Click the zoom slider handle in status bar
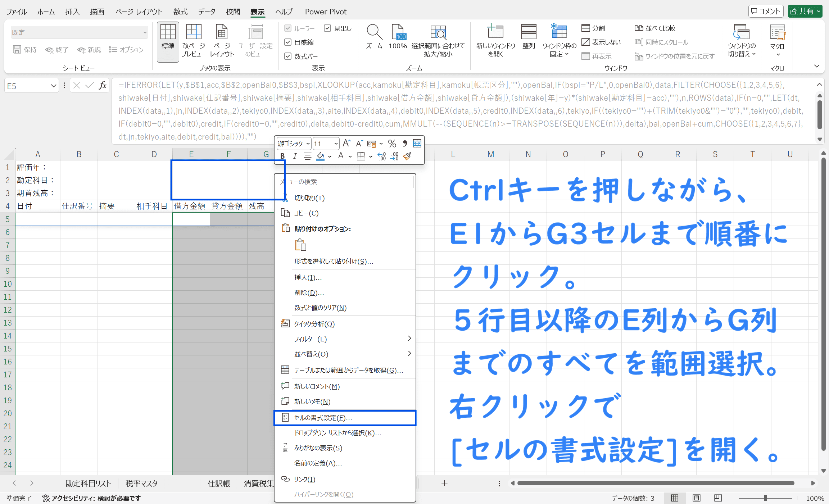Image resolution: width=829 pixels, height=504 pixels. click(x=766, y=498)
